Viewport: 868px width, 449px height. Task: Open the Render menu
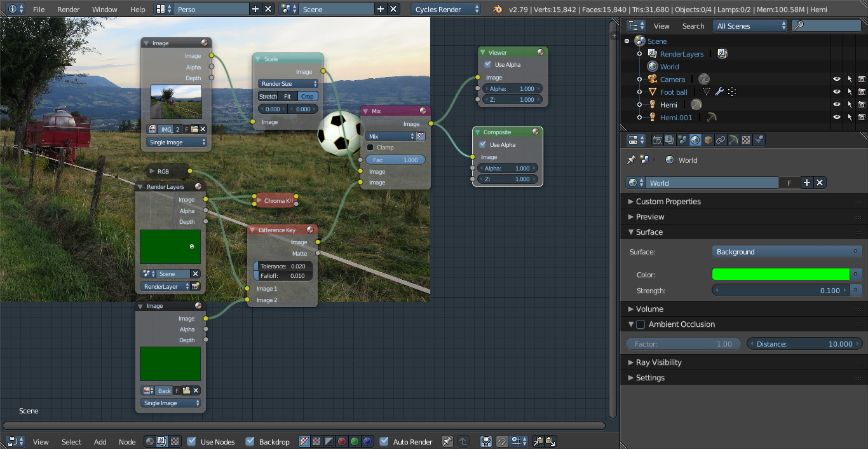coord(69,10)
